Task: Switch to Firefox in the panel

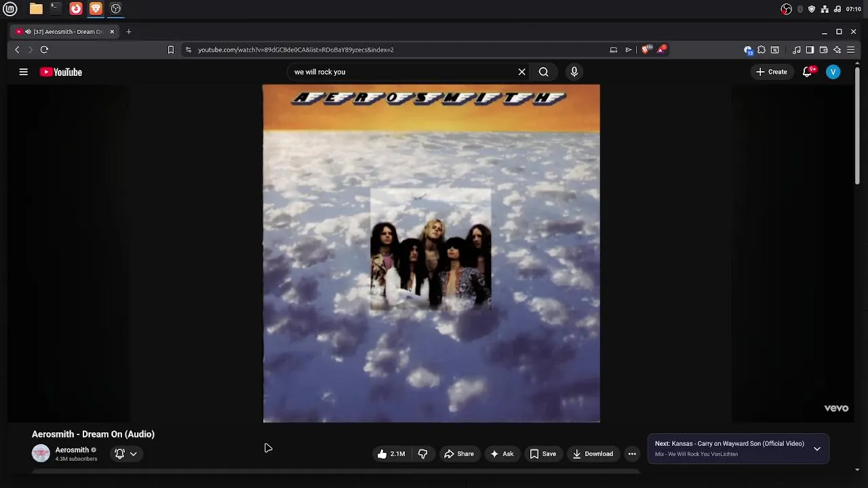Action: click(76, 9)
